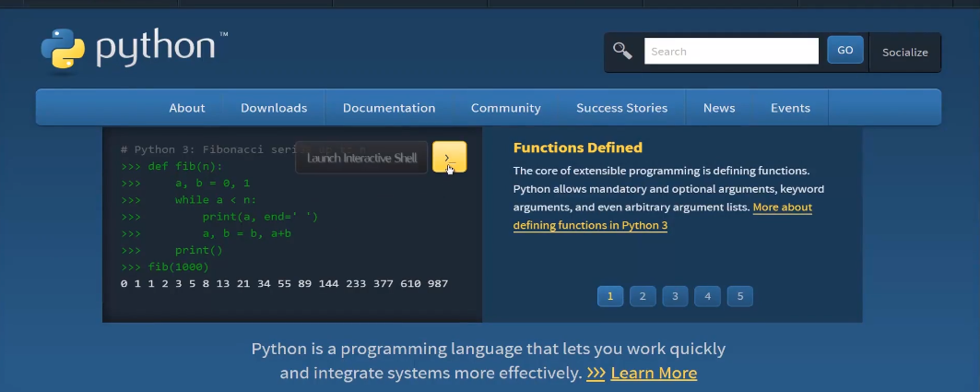The height and width of the screenshot is (392, 980).
Task: Click the 'a, b = b, a+b' code line
Action: pyautogui.click(x=206, y=234)
